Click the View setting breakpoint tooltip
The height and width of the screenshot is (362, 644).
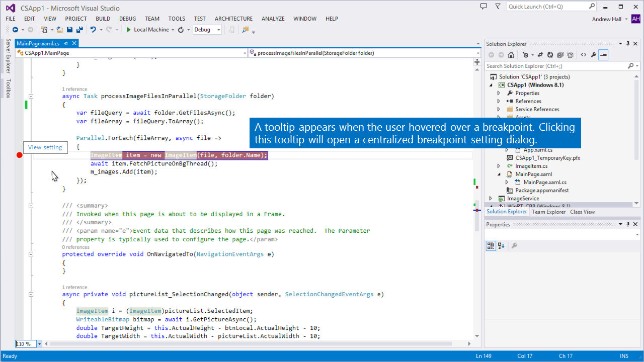(x=45, y=147)
